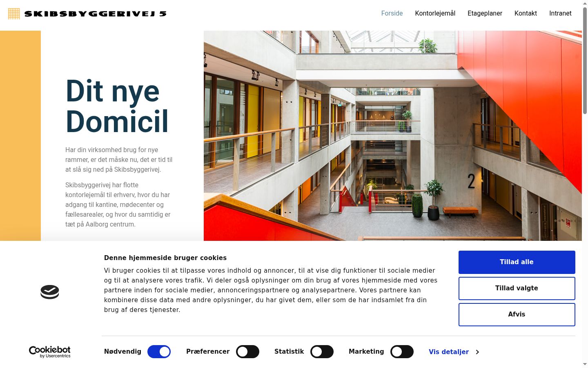Click the Tillad alle button
Screen dimensions: 588x368
(x=517, y=262)
